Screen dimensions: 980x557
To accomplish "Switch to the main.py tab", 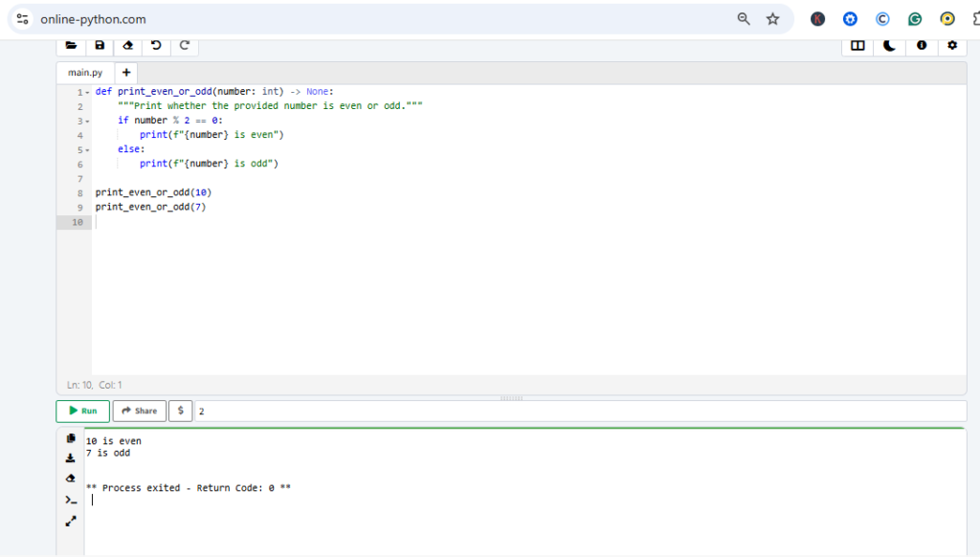I will (x=85, y=73).
